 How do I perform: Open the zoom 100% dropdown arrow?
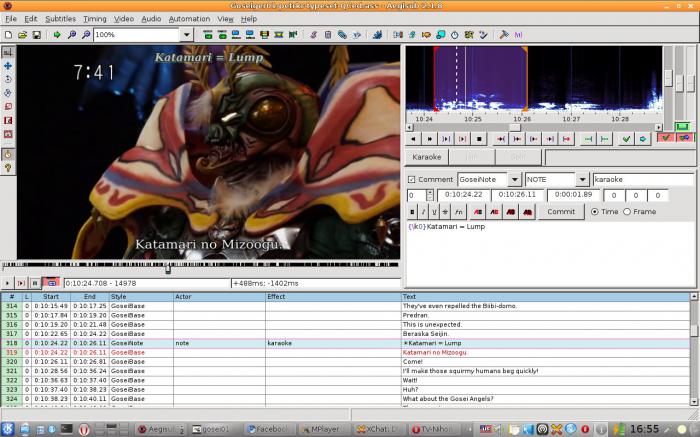point(187,35)
